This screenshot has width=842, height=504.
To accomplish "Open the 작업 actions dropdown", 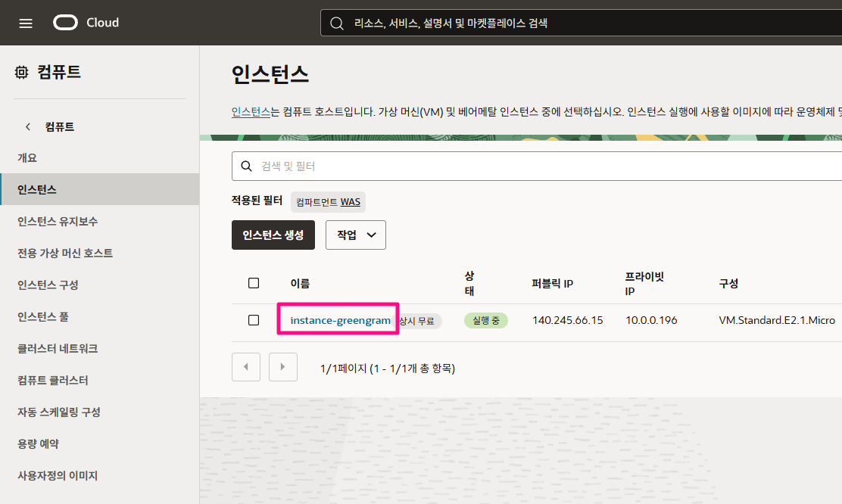I will pos(355,235).
